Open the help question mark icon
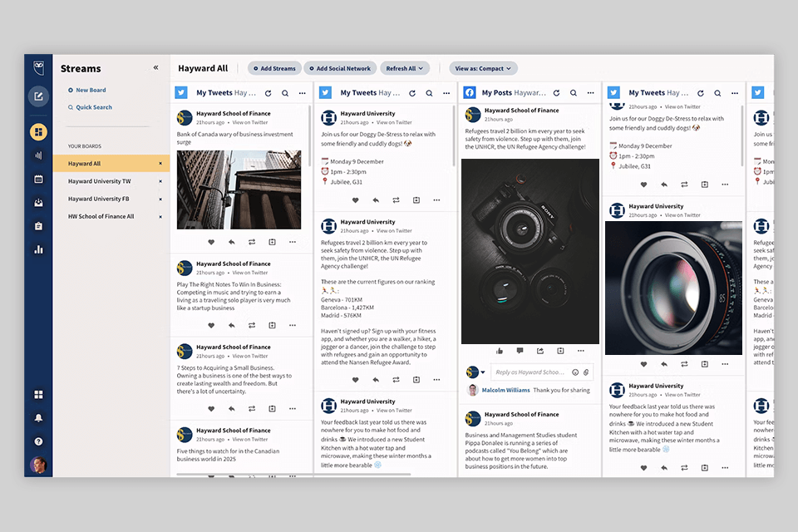This screenshot has width=798, height=532. [x=38, y=441]
